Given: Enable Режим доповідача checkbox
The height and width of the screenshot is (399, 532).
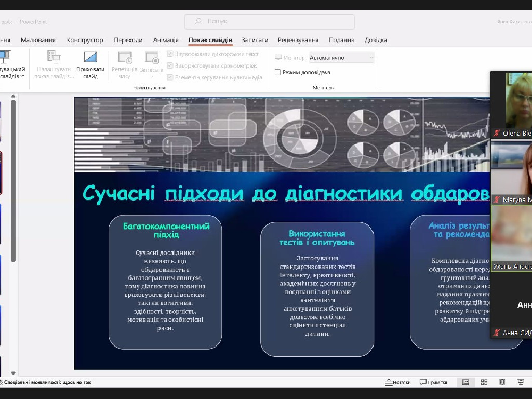Looking at the screenshot, I should 277,72.
